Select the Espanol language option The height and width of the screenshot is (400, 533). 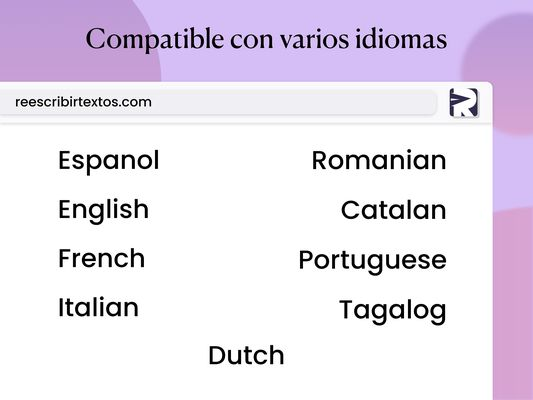pos(109,161)
